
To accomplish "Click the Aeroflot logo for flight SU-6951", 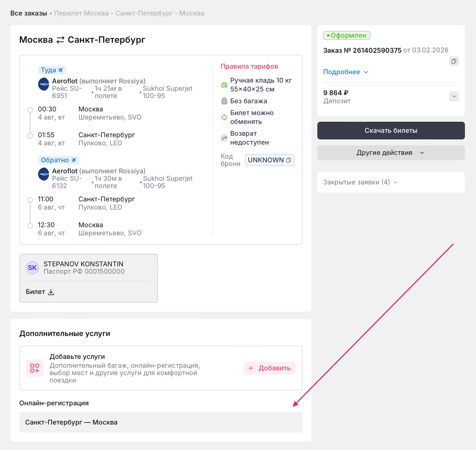I will click(x=44, y=84).
